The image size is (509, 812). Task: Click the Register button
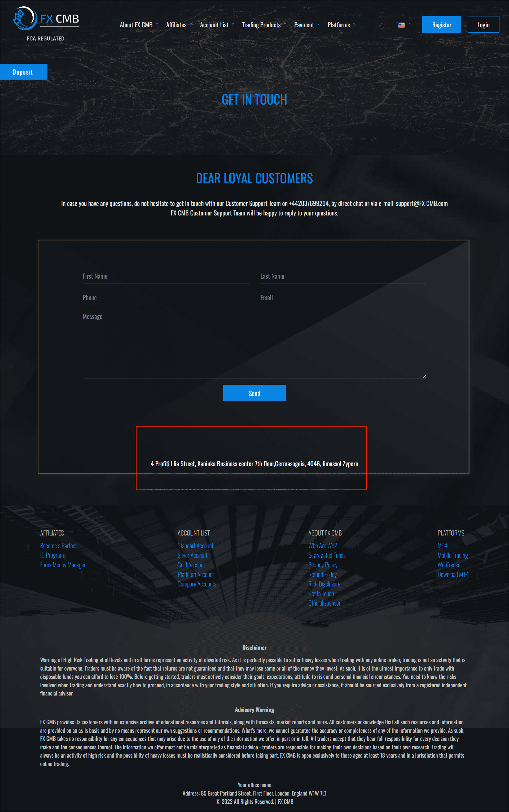click(441, 24)
